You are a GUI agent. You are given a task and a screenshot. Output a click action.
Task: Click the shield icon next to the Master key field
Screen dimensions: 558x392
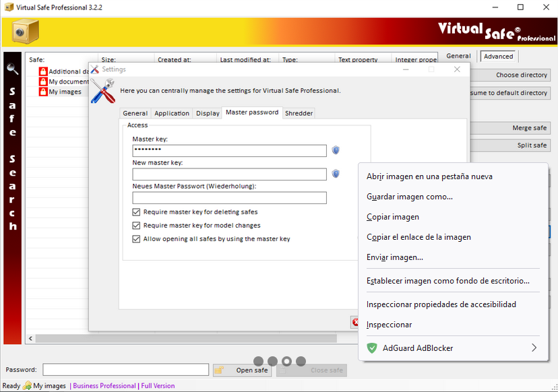336,150
